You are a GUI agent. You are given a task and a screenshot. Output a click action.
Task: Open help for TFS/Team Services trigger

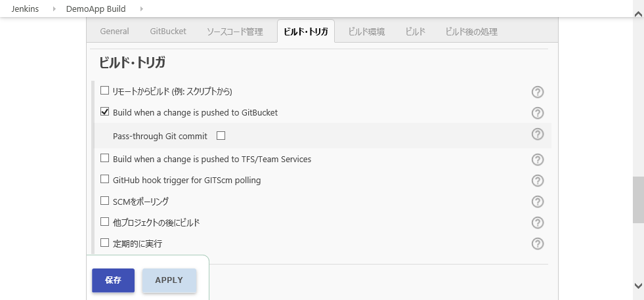[538, 160]
